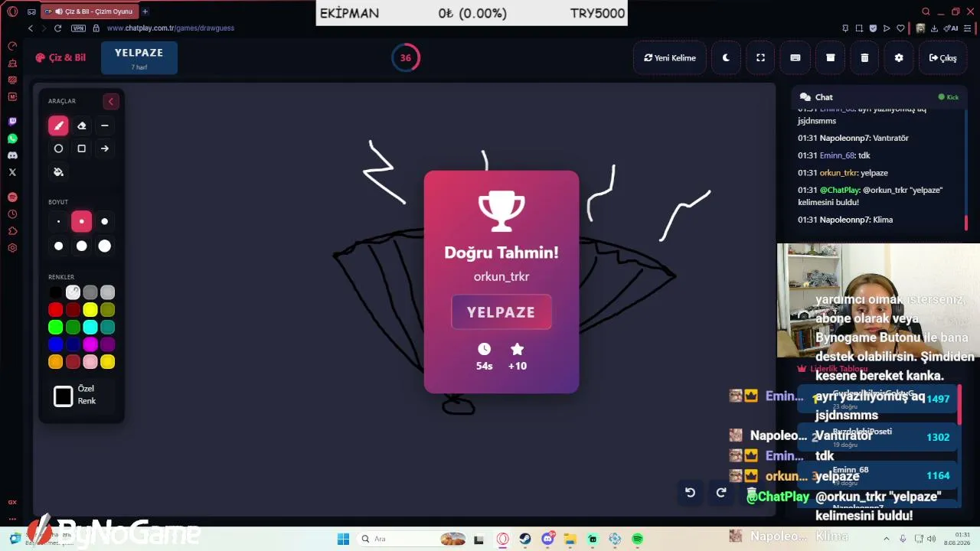The width and height of the screenshot is (980, 551).
Task: Open the Özel Renk custom color picker
Action: click(64, 396)
